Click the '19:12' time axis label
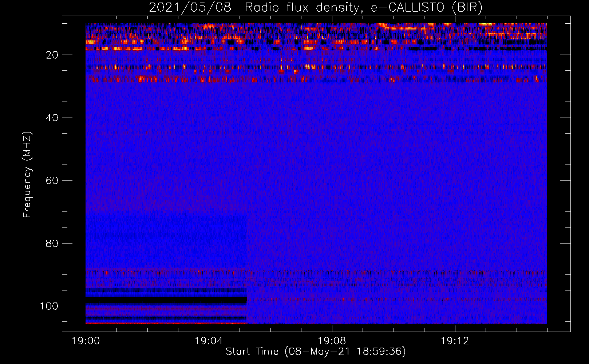This screenshot has width=589, height=364. (455, 341)
